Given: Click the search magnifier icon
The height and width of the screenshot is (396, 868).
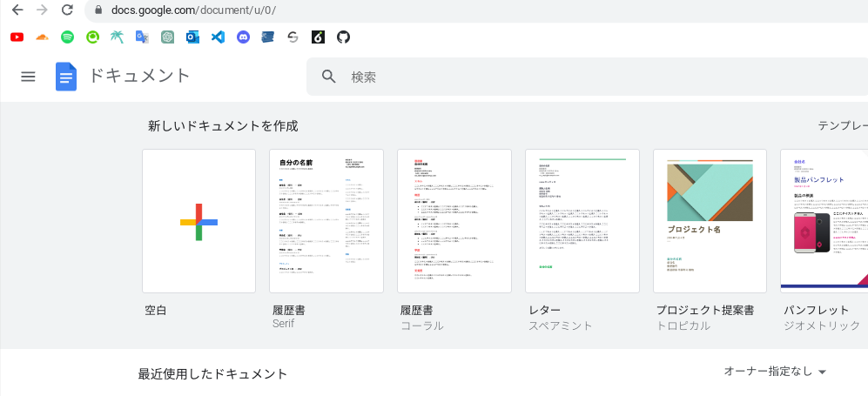Looking at the screenshot, I should click(x=329, y=77).
